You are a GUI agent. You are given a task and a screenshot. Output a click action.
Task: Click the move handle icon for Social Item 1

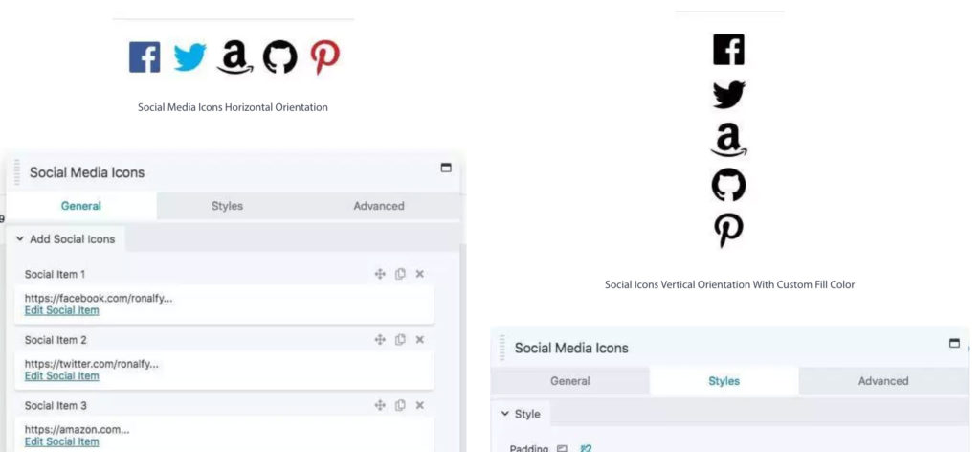(x=380, y=274)
